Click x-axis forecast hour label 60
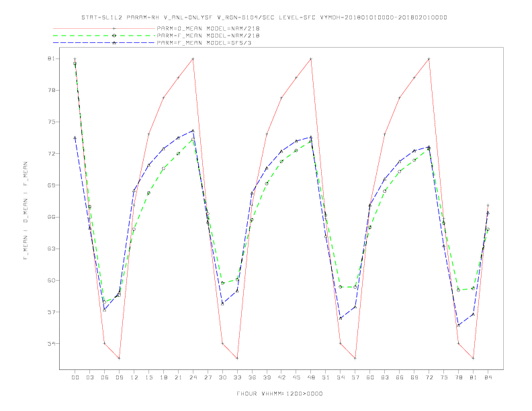 pyautogui.click(x=370, y=377)
